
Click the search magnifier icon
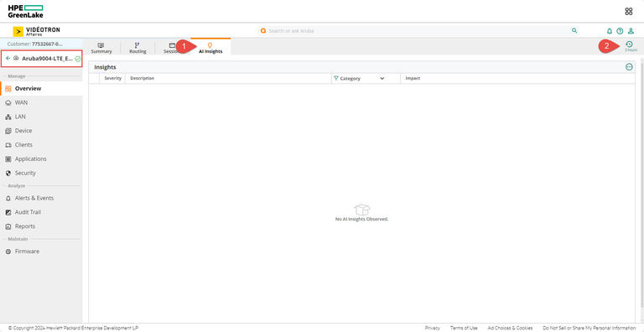tap(574, 31)
